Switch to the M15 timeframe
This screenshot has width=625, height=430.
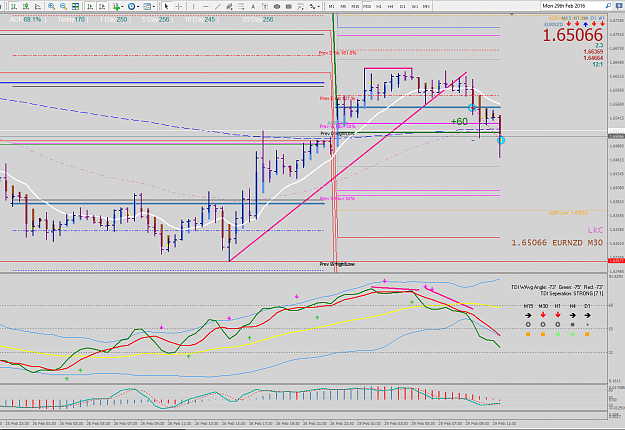coord(355,6)
